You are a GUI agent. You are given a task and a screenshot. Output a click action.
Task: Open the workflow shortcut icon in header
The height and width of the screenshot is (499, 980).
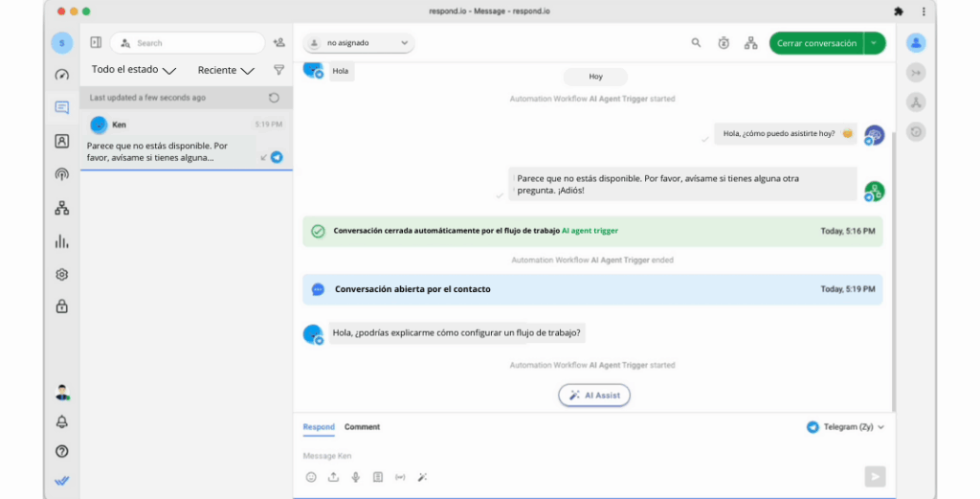tap(750, 43)
